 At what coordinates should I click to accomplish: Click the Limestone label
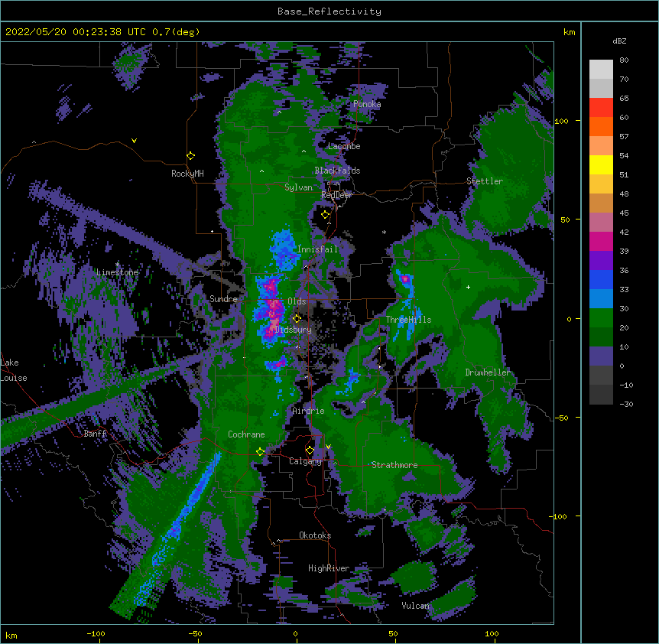pyautogui.click(x=117, y=272)
